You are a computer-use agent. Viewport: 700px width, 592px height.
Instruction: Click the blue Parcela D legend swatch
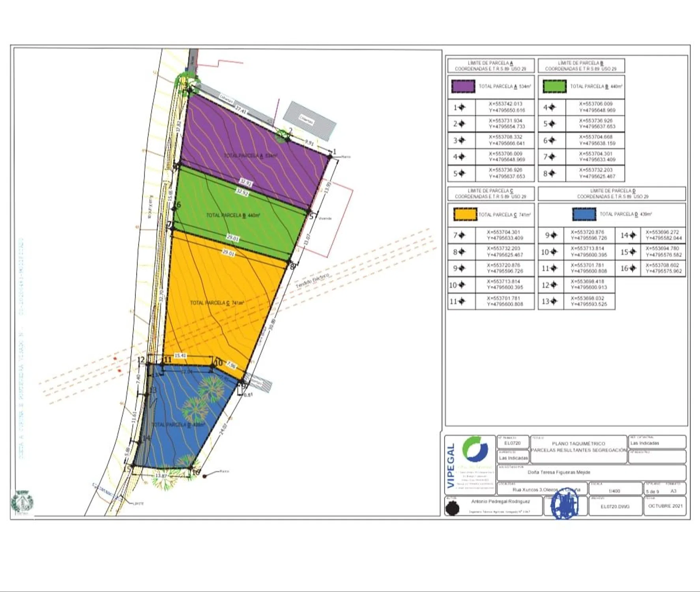pyautogui.click(x=584, y=214)
